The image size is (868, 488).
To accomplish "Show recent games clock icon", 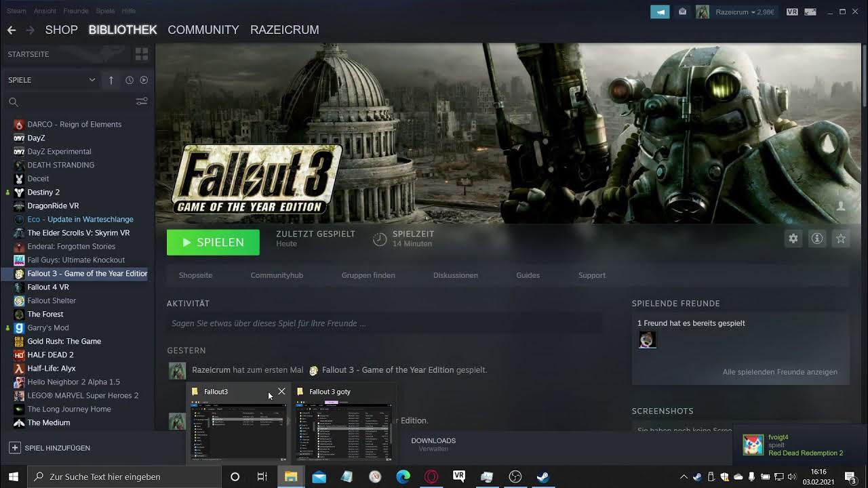I will point(130,80).
